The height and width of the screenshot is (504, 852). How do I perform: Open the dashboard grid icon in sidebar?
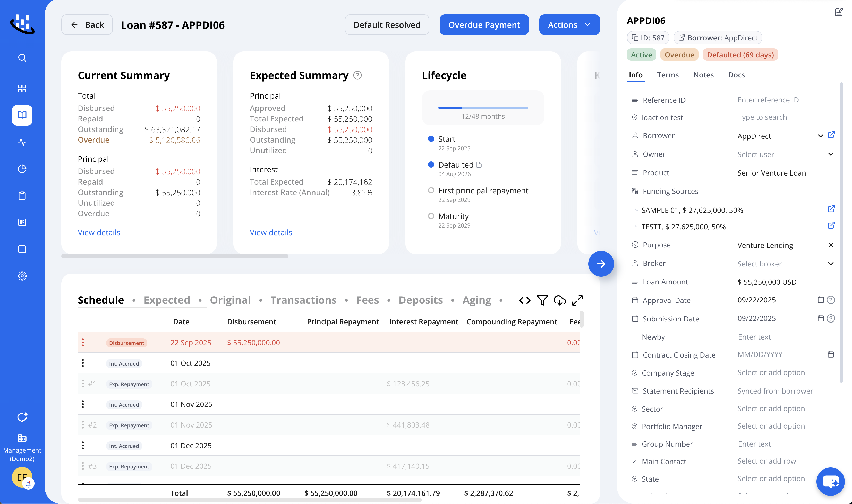22,89
